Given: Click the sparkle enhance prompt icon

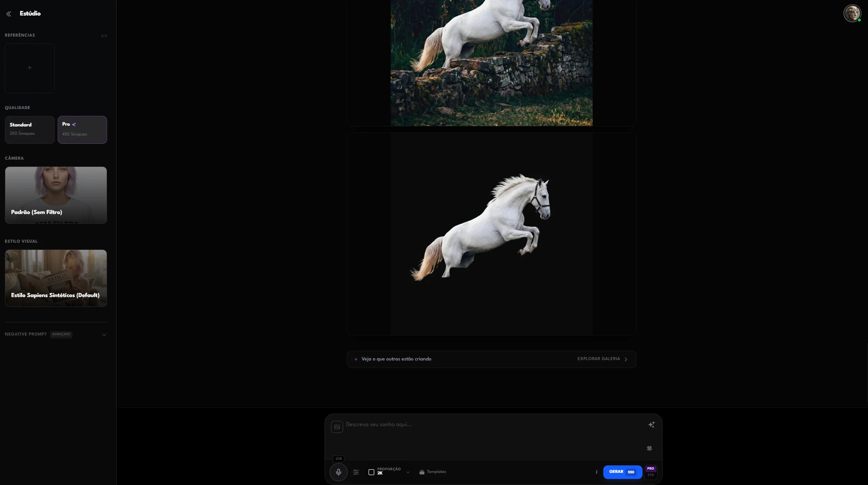Looking at the screenshot, I should pos(651,425).
